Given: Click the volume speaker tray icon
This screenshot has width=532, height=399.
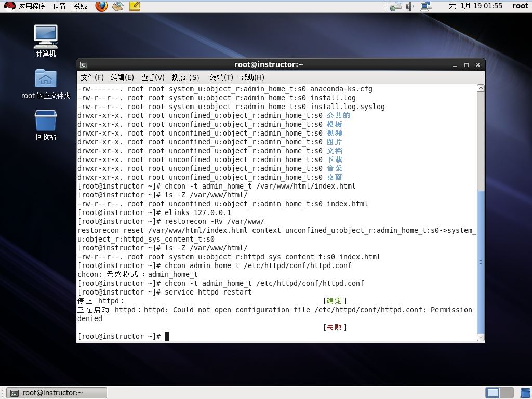Looking at the screenshot, I should coord(410,6).
